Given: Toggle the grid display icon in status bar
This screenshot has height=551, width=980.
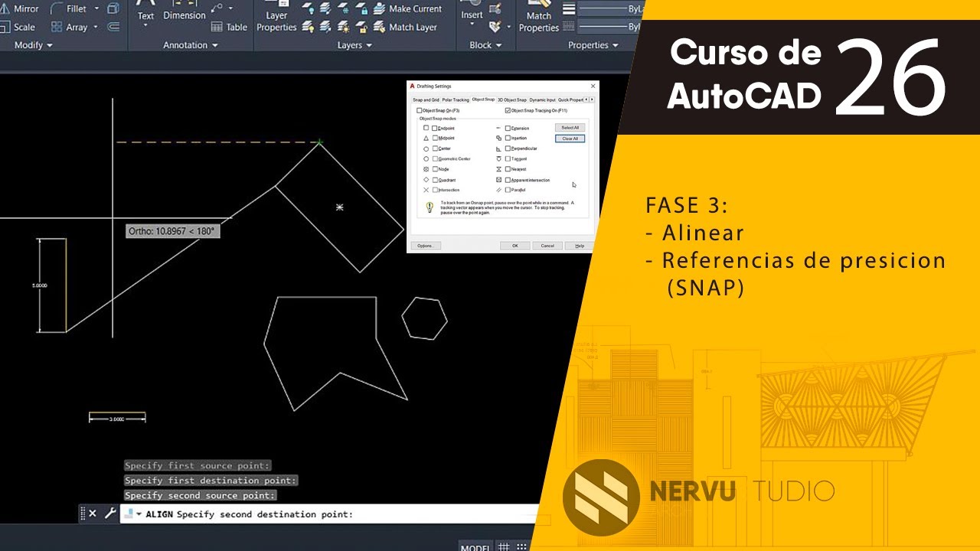Looking at the screenshot, I should coord(504,546).
